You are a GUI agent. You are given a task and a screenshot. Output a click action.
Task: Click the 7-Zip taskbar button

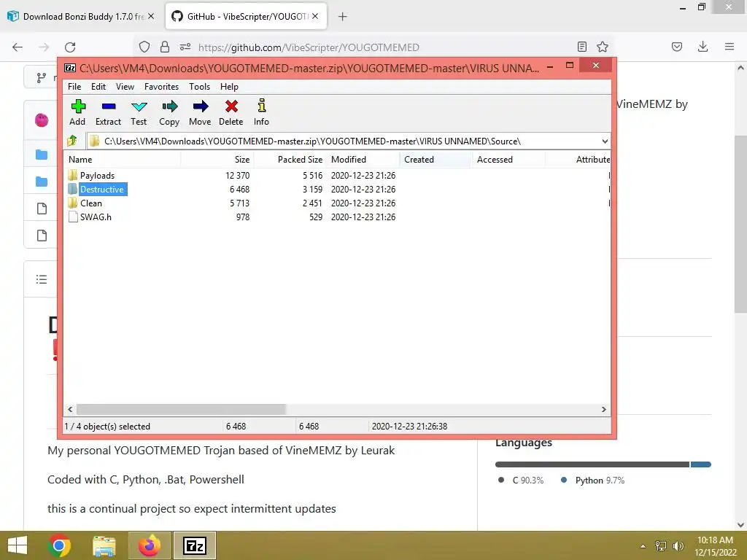coord(195,545)
